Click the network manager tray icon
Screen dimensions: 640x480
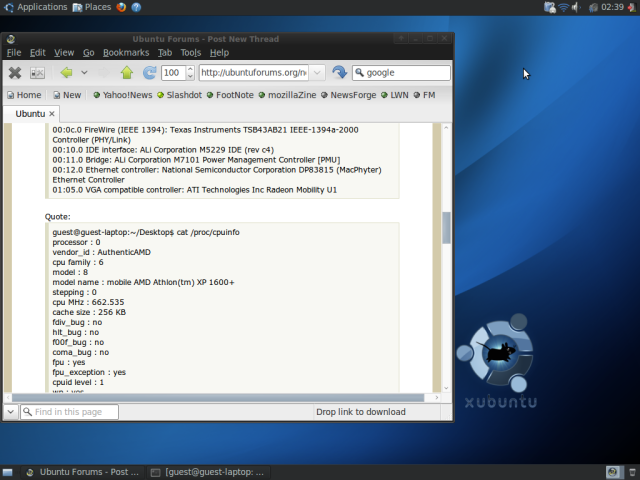(x=550, y=7)
